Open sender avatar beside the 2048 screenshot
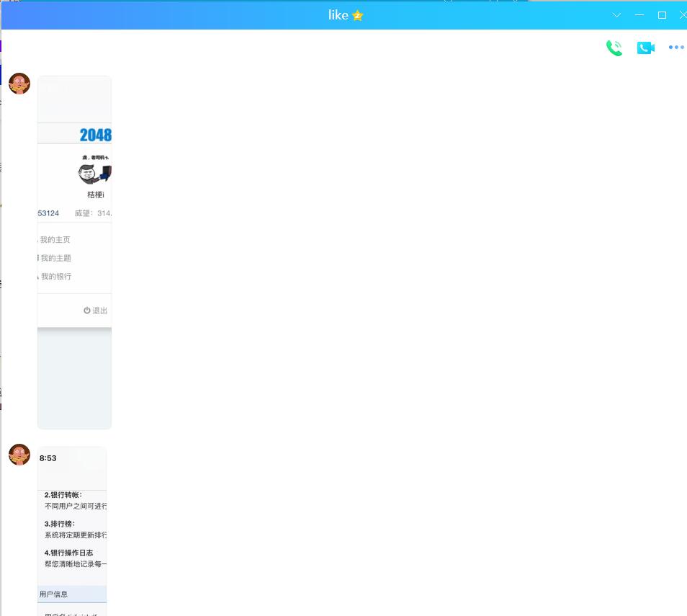Viewport: 687px width, 616px height. [19, 84]
